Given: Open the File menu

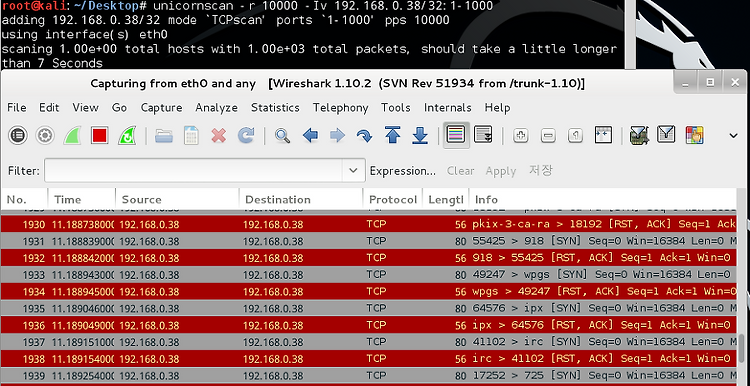Looking at the screenshot, I should point(17,108).
